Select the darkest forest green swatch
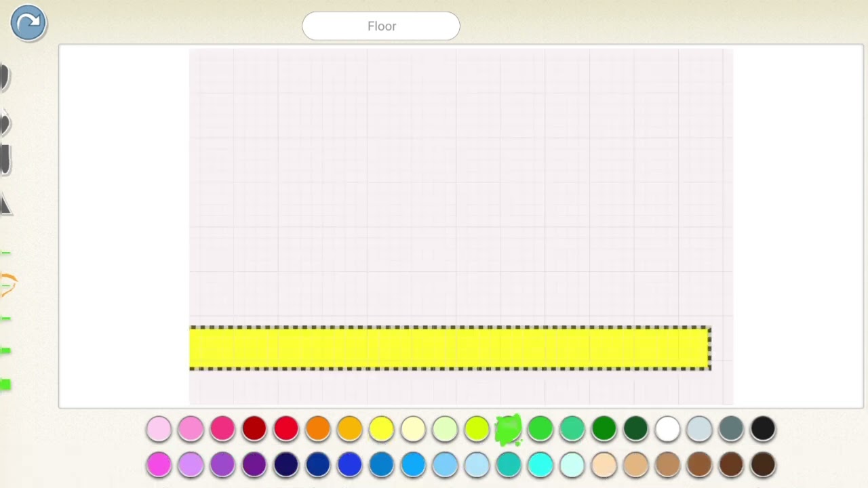The height and width of the screenshot is (488, 868). (636, 429)
